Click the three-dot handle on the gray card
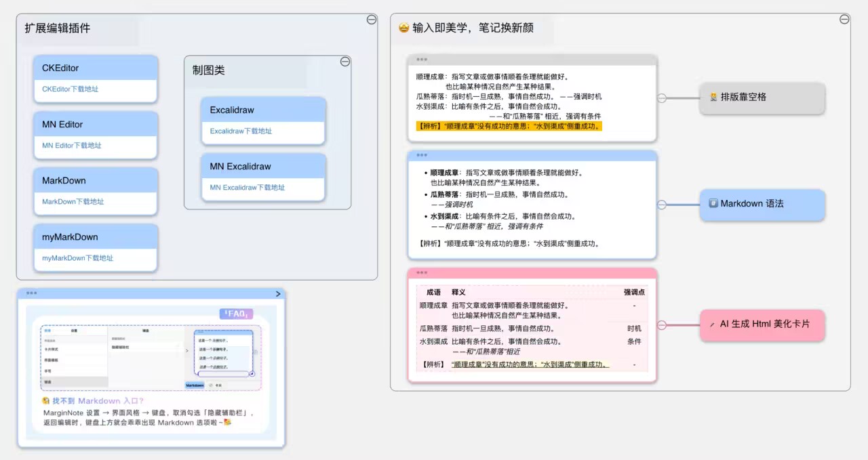Screen dimensions: 868x460 pos(422,60)
